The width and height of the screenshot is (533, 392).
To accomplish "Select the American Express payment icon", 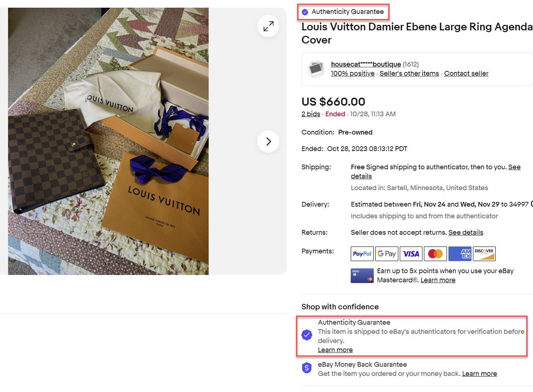I will tap(460, 254).
